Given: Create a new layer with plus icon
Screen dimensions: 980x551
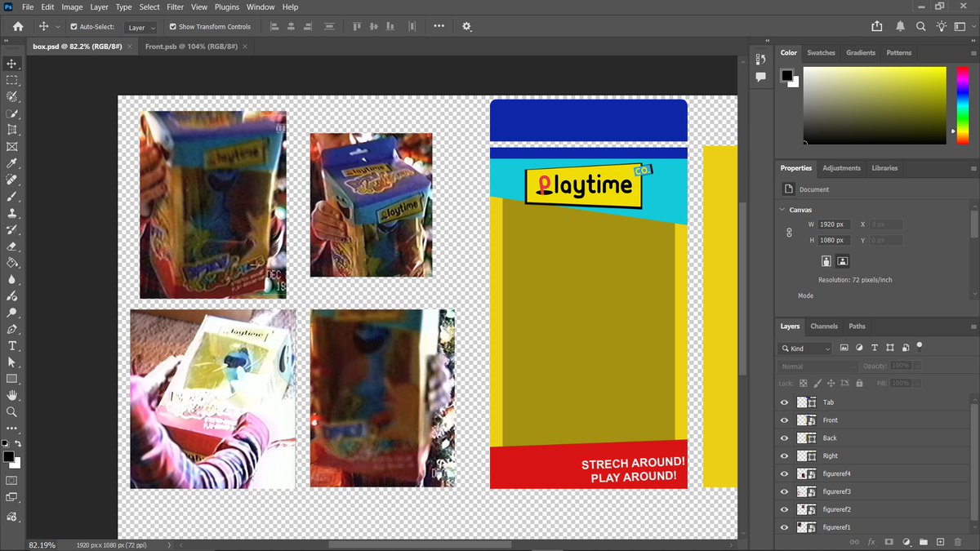Looking at the screenshot, I should 940,541.
